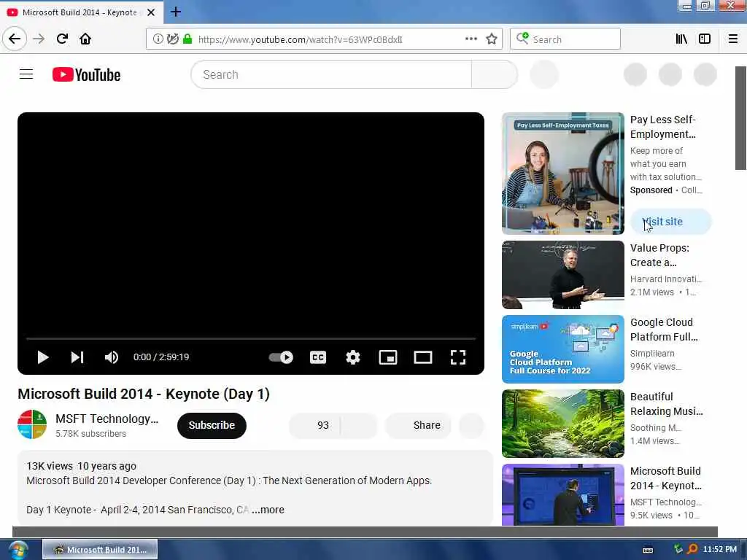The height and width of the screenshot is (560, 747).
Task: Click the tracking protection shield icon
Action: point(172,39)
